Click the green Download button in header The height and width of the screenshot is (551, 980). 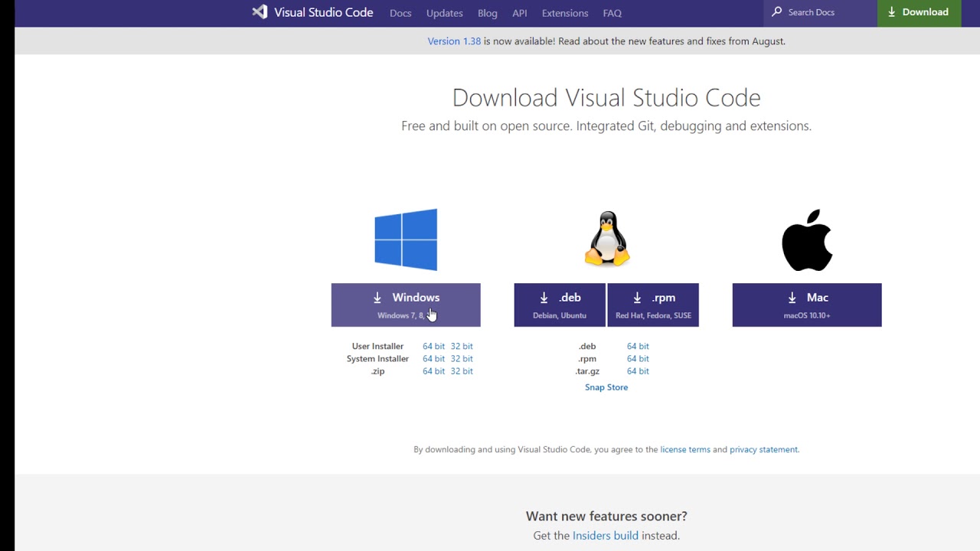pyautogui.click(x=920, y=13)
